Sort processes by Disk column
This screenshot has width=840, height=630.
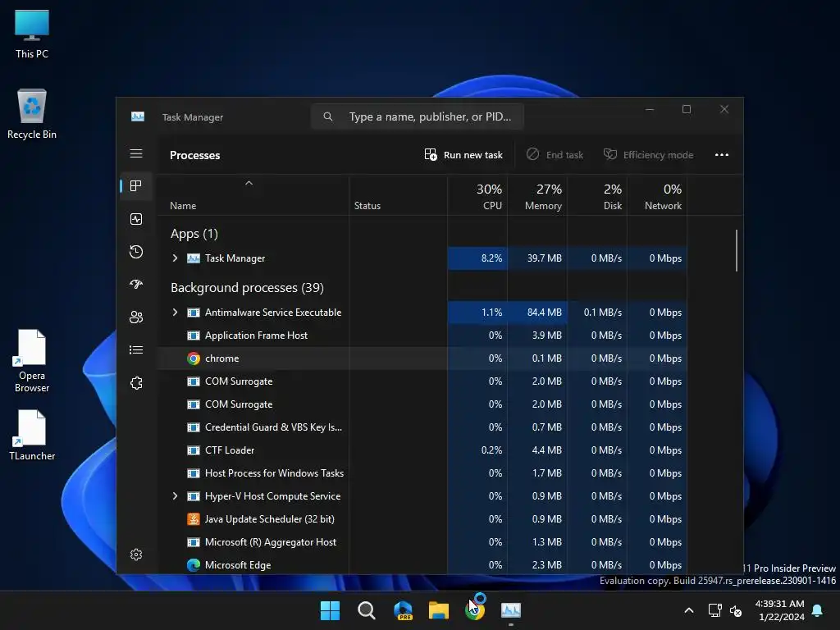(x=597, y=197)
